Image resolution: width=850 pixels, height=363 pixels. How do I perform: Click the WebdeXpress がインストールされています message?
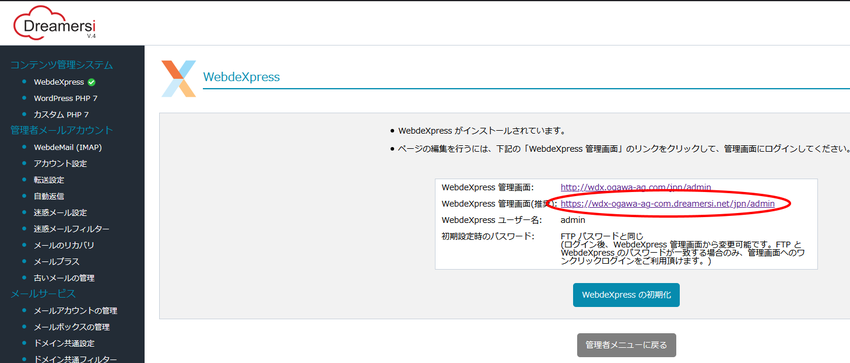pos(482,131)
